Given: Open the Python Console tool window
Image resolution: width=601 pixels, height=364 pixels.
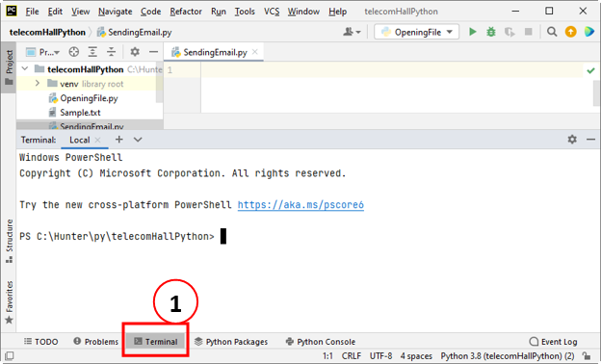Looking at the screenshot, I should click(x=321, y=342).
